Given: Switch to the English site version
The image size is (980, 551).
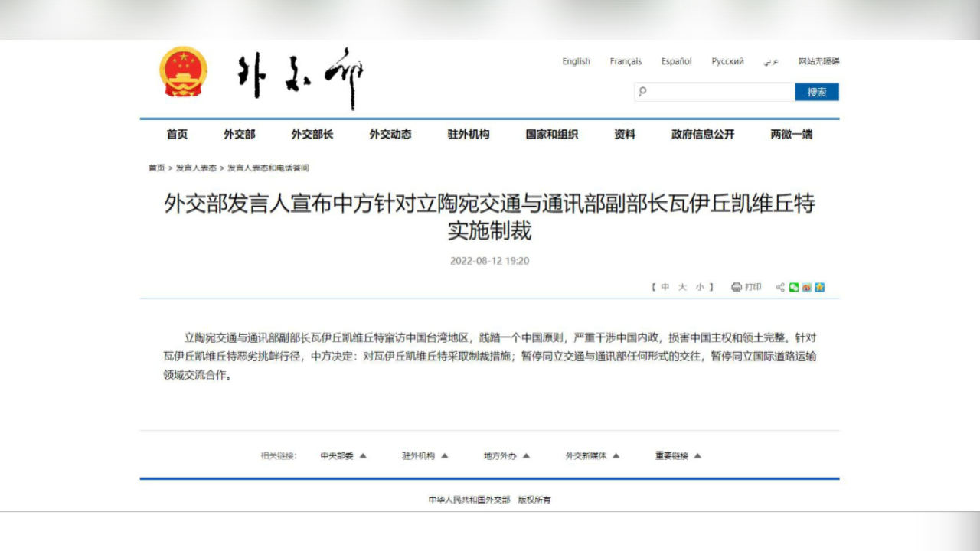Looking at the screenshot, I should [x=576, y=61].
